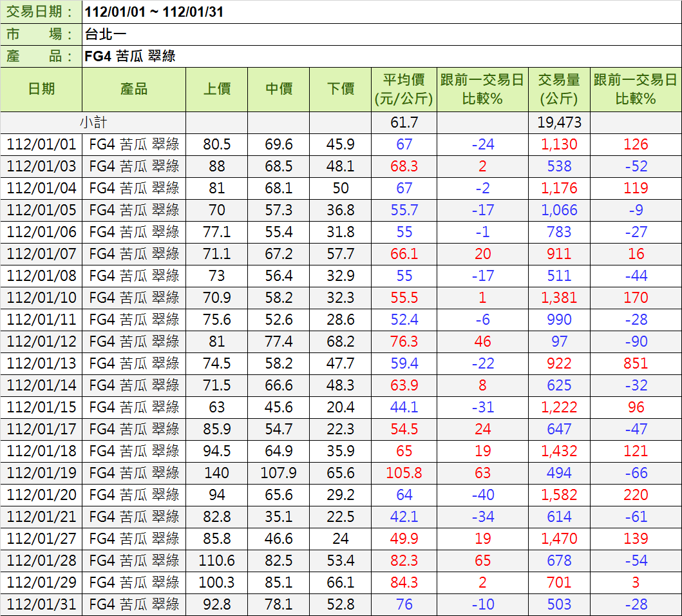Select the 平均價 (元/公斤) header

pos(404,90)
